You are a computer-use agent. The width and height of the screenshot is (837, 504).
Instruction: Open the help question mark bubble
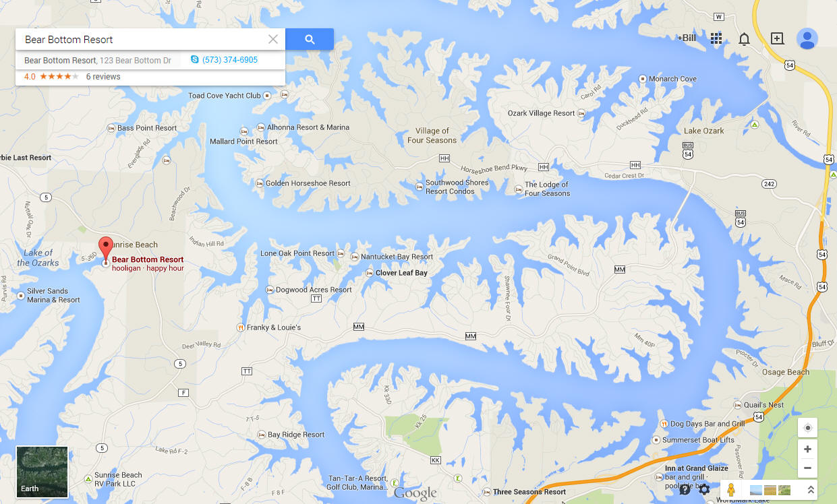coord(685,489)
